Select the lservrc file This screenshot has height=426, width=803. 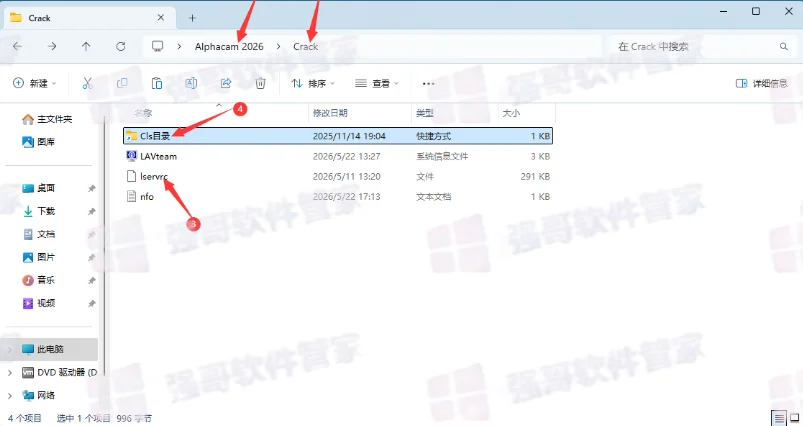click(x=338, y=176)
